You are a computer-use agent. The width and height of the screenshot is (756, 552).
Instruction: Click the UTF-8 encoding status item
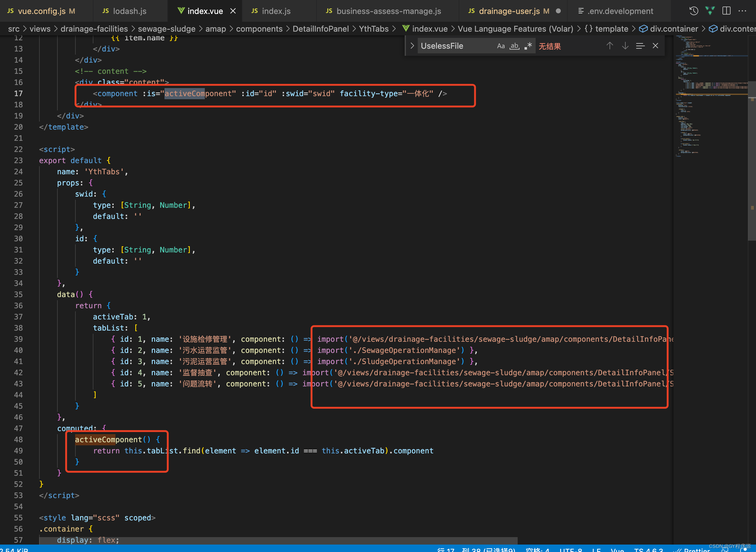pos(571,549)
